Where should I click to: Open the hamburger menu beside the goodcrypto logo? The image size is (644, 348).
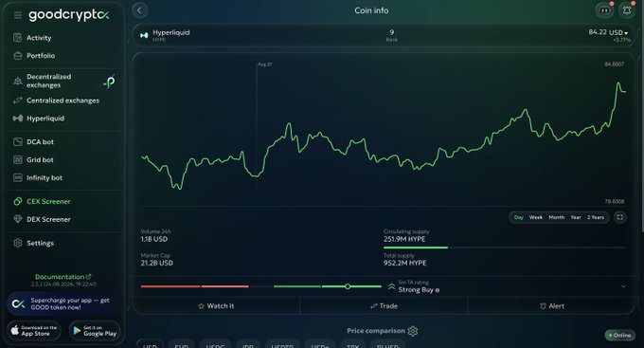(x=18, y=15)
